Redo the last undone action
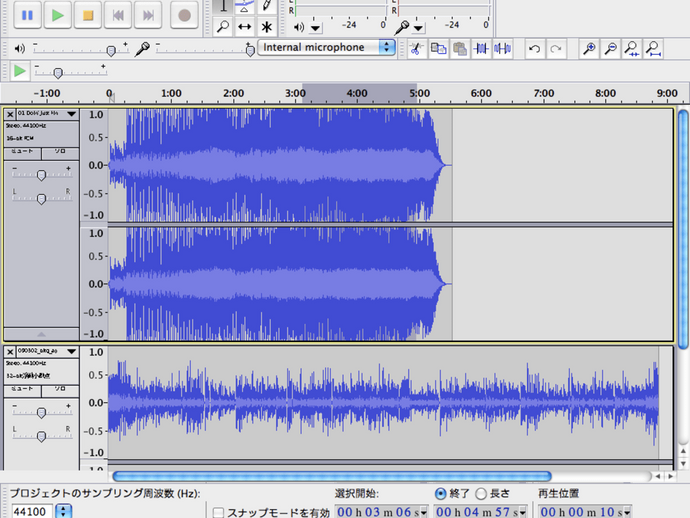Viewport: 690px width, 518px height. [x=556, y=48]
